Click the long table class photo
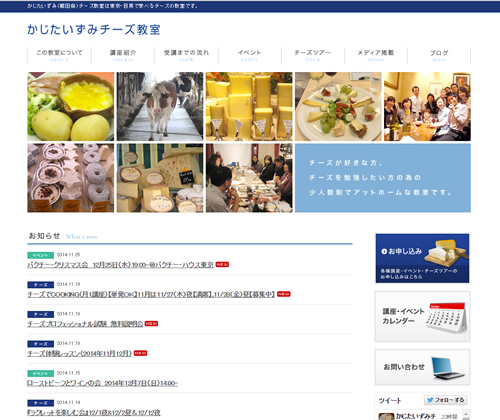Image resolution: width=500 pixels, height=420 pixels. pos(249,178)
